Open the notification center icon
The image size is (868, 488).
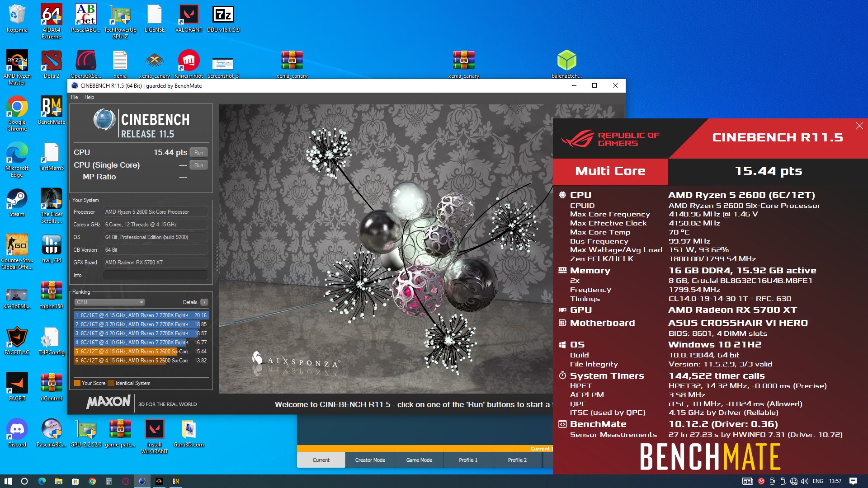[x=853, y=481]
